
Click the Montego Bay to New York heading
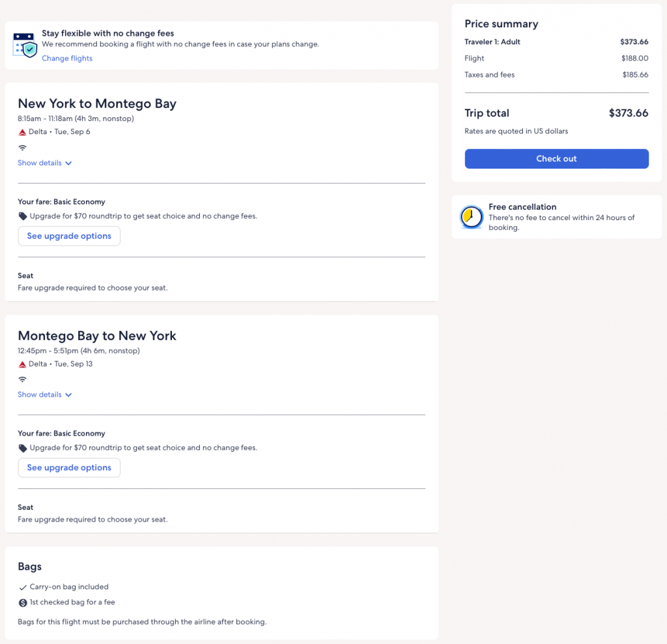[97, 336]
